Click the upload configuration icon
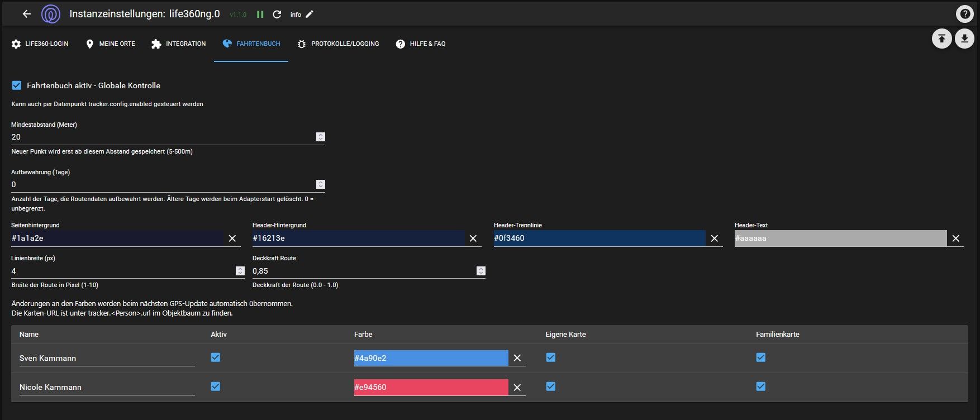 941,39
